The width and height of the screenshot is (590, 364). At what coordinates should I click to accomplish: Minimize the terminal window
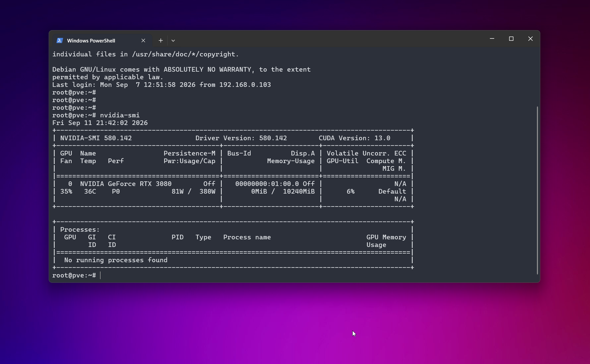pos(492,39)
